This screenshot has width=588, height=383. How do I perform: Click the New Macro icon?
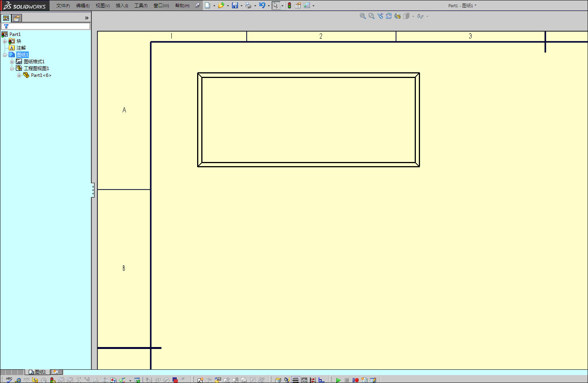coord(364,380)
